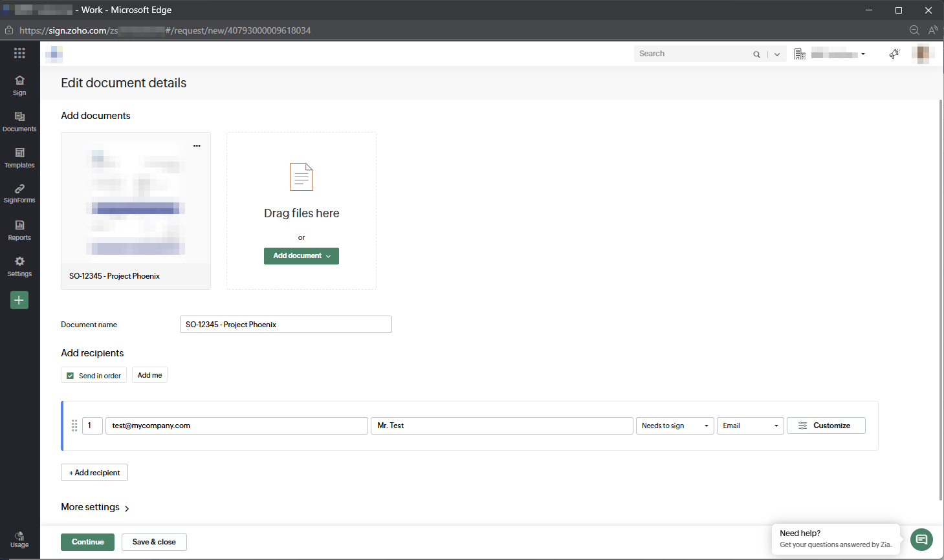The image size is (944, 560).
Task: Open Zia chat help bubble
Action: click(x=921, y=539)
